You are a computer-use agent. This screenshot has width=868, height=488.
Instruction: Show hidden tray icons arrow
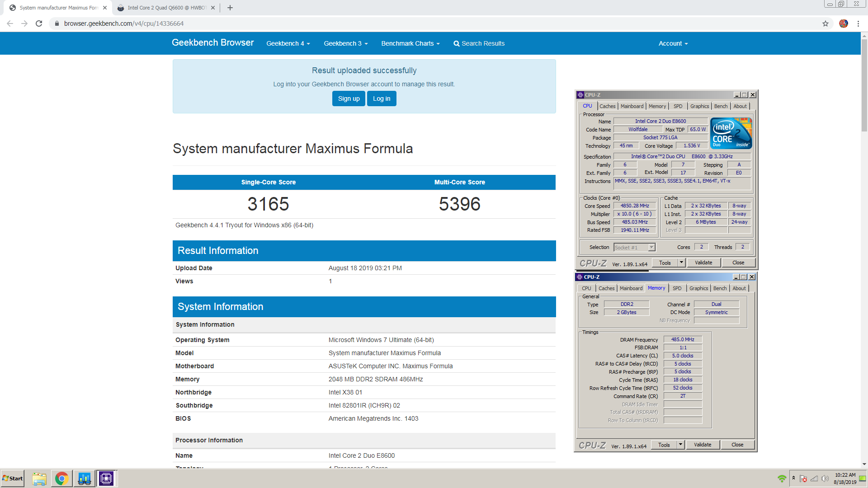click(793, 478)
